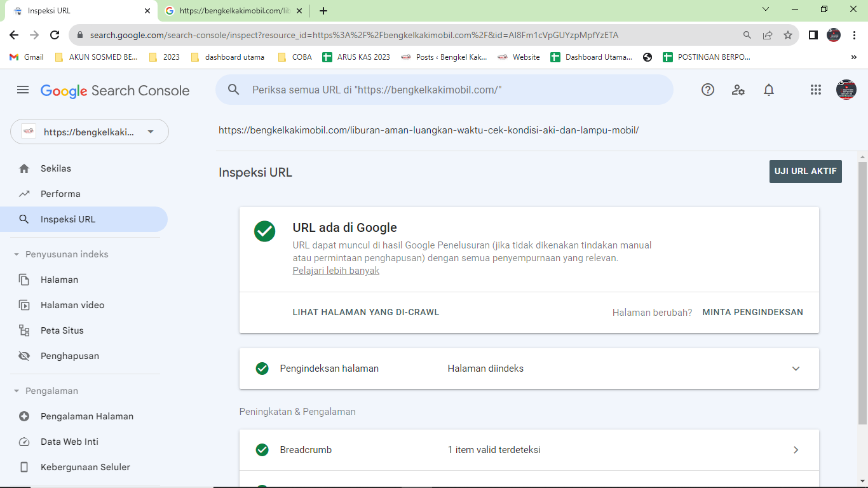Switch to the bengkelkakimobil.com browser tab
The image size is (868, 488).
pyautogui.click(x=234, y=11)
